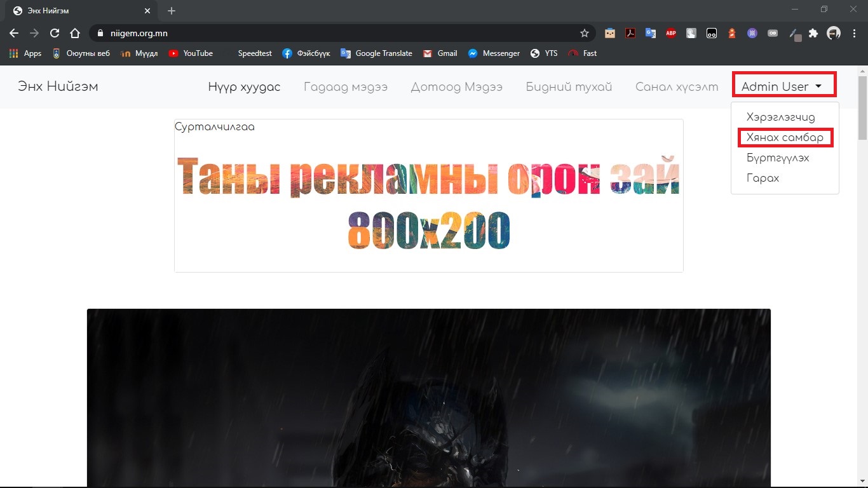
Task: Click the Google Translate extension icon
Action: pos(651,34)
